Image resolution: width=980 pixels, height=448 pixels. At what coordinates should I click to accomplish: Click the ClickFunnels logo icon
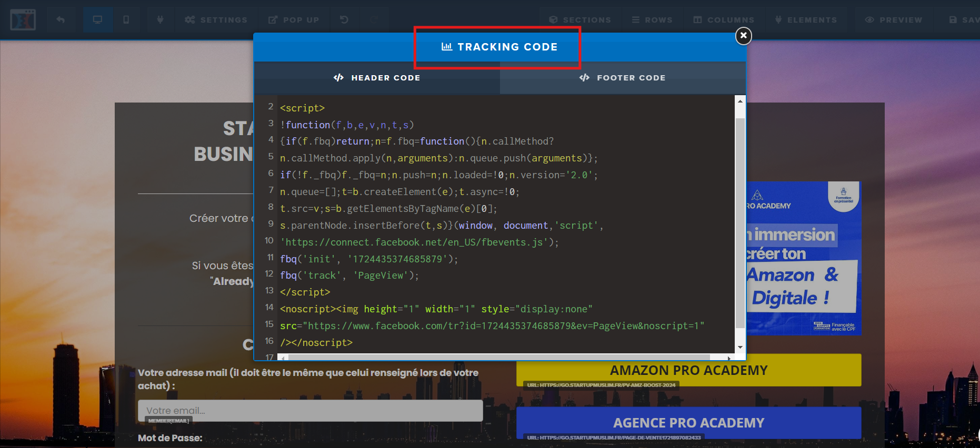pyautogui.click(x=23, y=19)
